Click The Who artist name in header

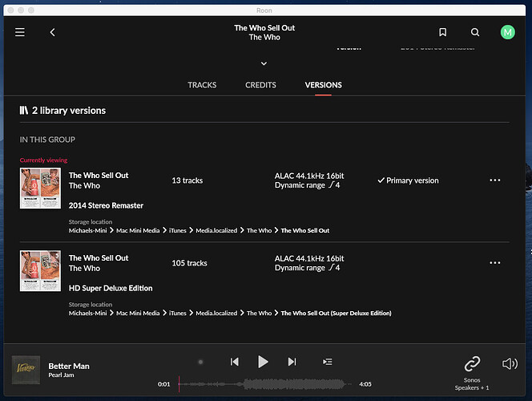[264, 38]
